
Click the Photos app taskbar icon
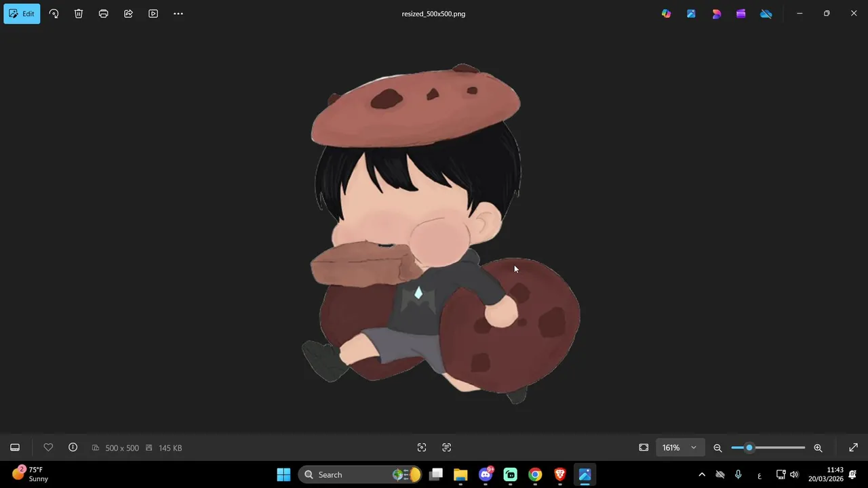tap(585, 474)
